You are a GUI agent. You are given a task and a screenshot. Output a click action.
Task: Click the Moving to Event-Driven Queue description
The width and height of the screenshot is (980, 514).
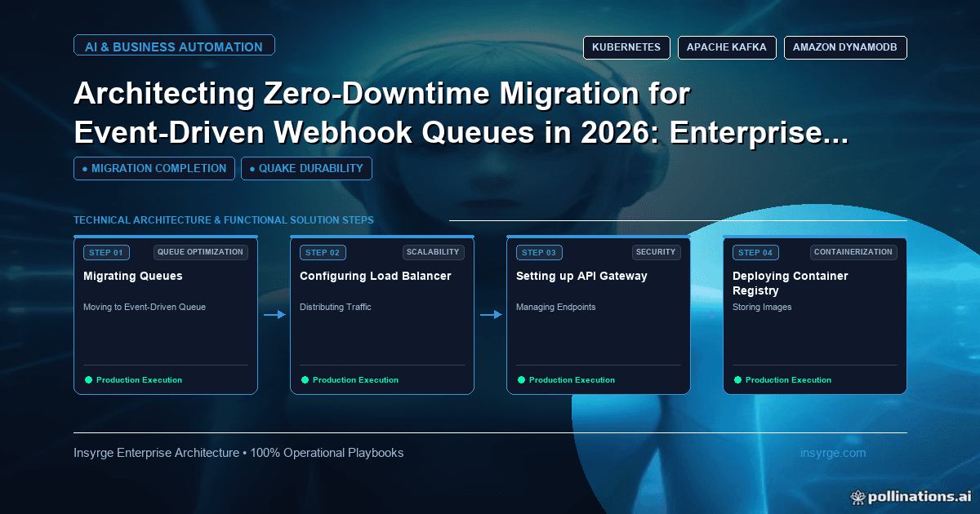coord(145,307)
